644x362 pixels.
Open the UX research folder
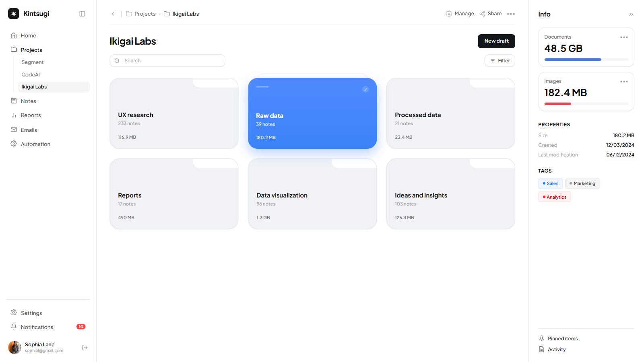(174, 113)
